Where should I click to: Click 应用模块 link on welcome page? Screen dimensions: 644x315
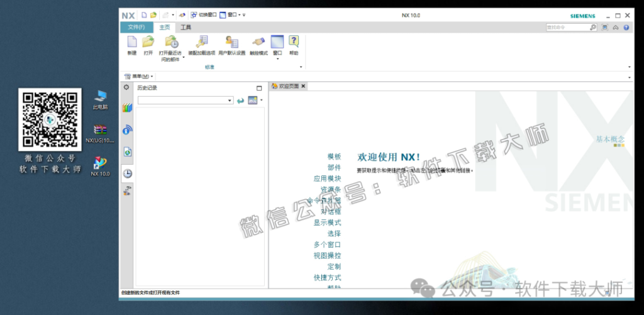327,179
